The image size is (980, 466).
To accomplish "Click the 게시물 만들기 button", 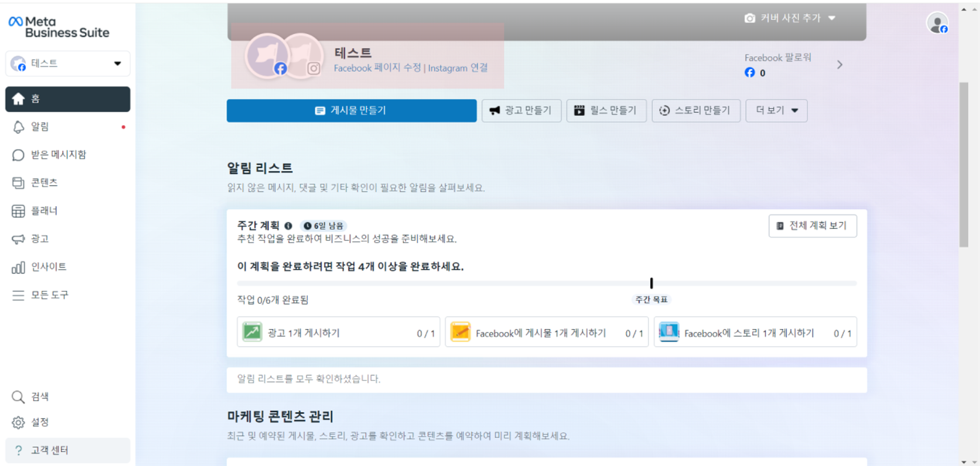I will click(351, 111).
